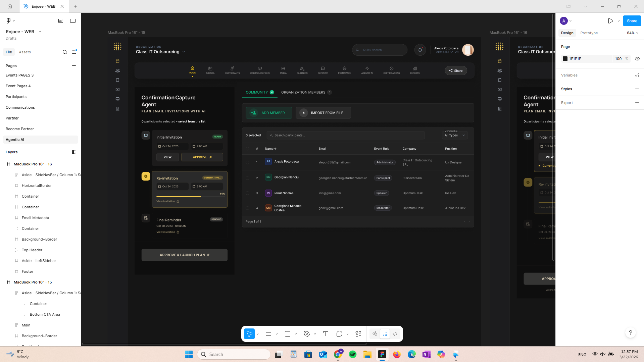The image size is (644, 362).
Task: Select the Pen tool
Action: coord(306,334)
